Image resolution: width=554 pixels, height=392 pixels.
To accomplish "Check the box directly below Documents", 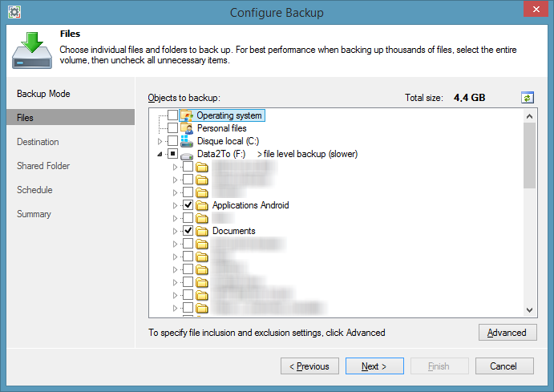I will point(188,244).
